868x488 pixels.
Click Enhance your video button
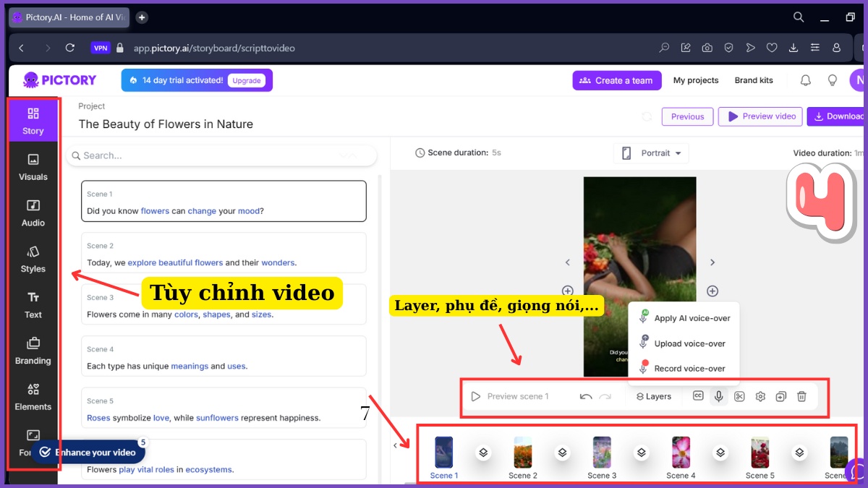point(88,453)
